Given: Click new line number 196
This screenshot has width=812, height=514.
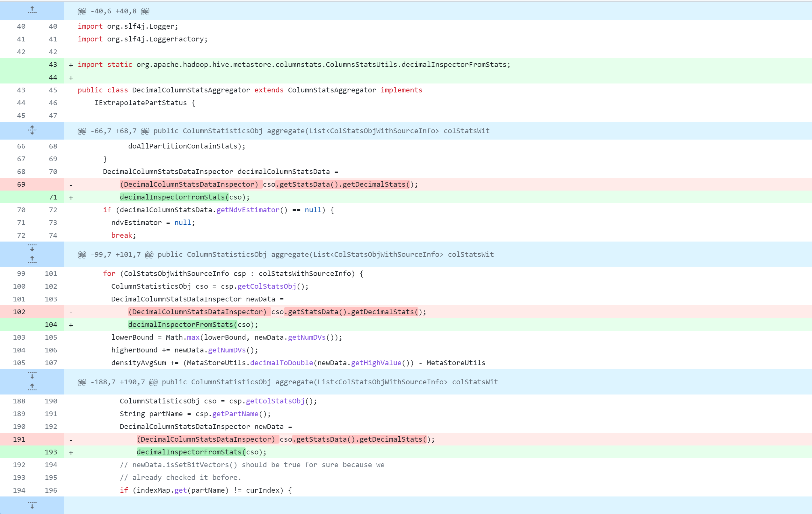Looking at the screenshot, I should click(x=51, y=490).
